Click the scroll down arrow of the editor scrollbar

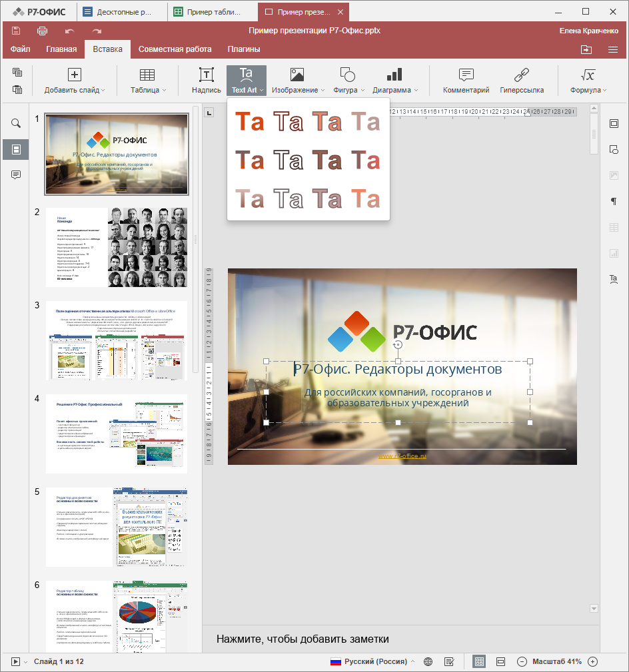[x=594, y=609]
